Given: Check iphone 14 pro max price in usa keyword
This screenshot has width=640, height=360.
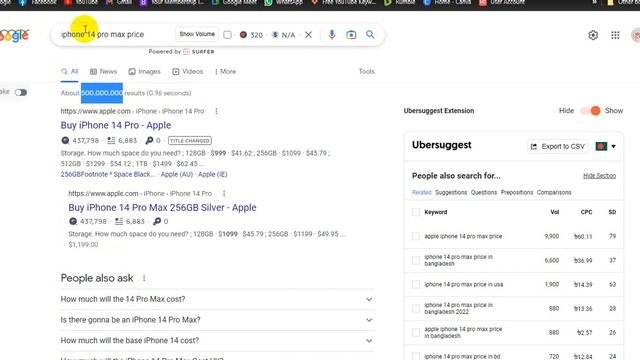Looking at the screenshot, I should (x=416, y=284).
